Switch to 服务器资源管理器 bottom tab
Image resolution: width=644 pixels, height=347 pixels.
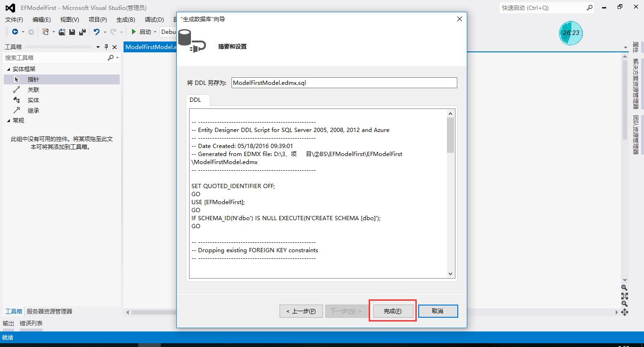point(50,311)
